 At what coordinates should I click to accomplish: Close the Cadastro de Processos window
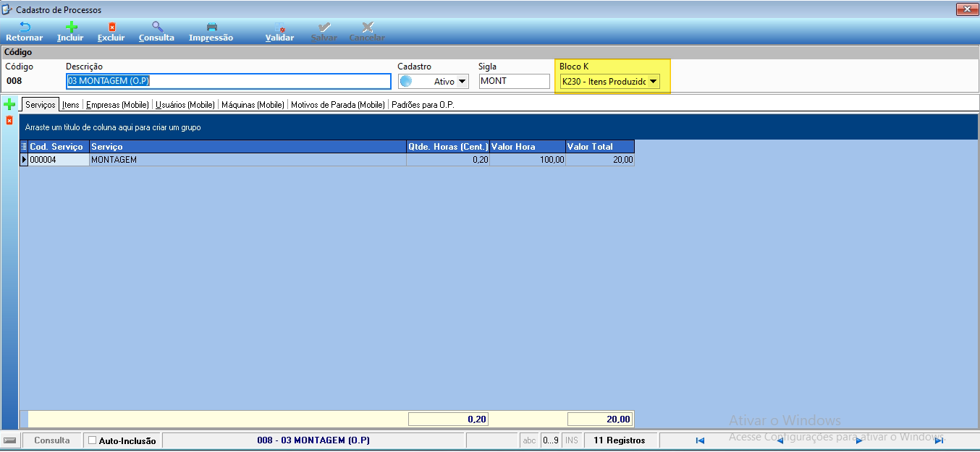(x=967, y=9)
